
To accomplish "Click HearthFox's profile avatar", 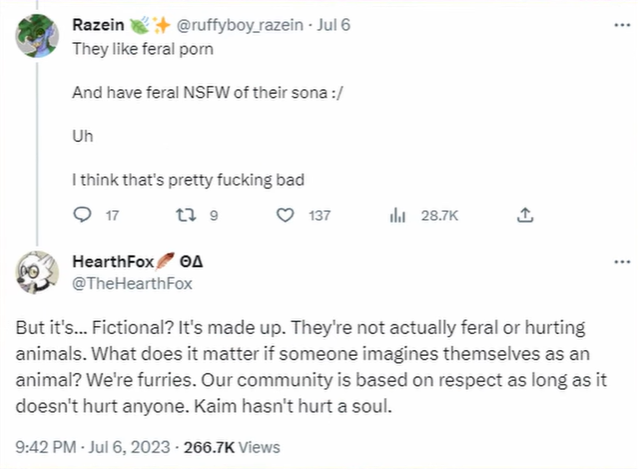I will 38,273.
